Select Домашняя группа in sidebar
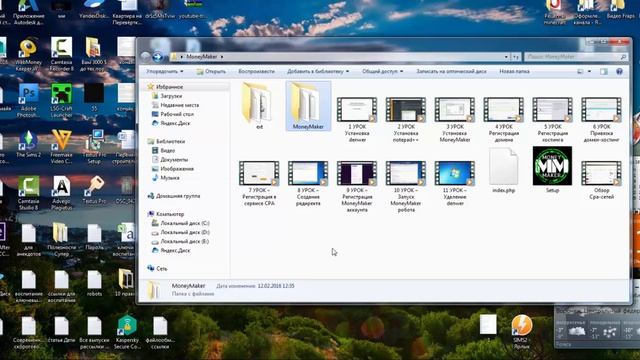The image size is (640, 360). click(x=178, y=196)
